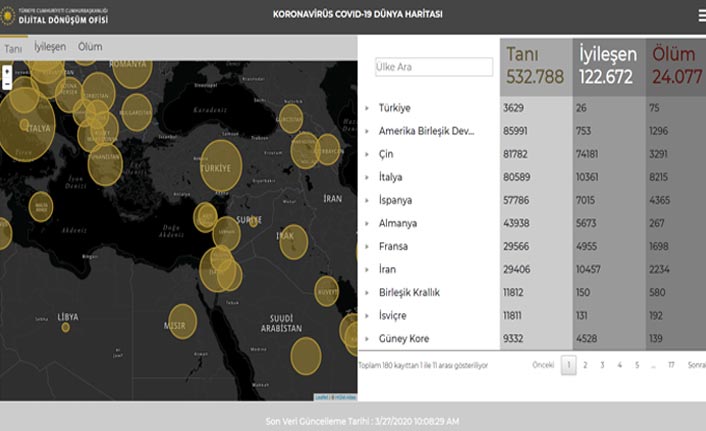
Task: Go to page 2 of table
Action: click(x=585, y=366)
